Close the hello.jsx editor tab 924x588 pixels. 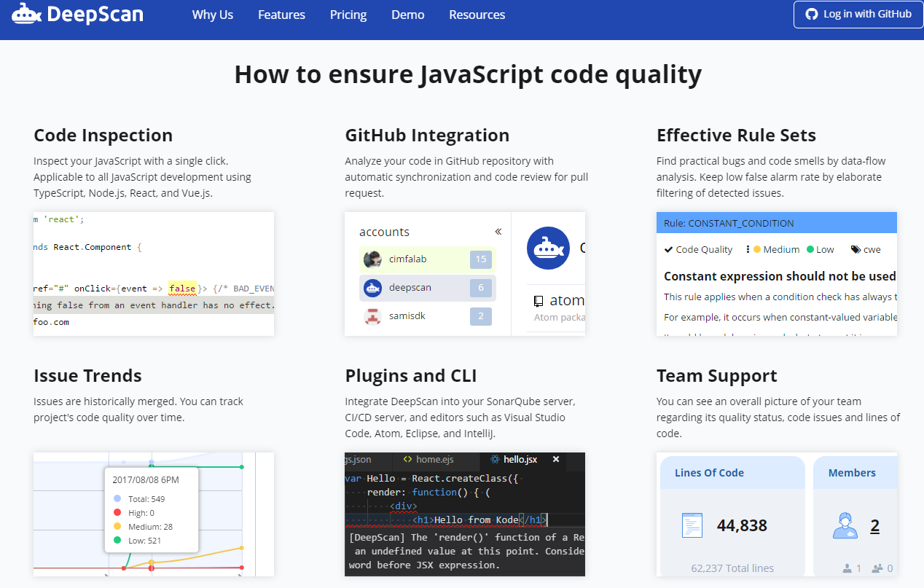point(556,459)
